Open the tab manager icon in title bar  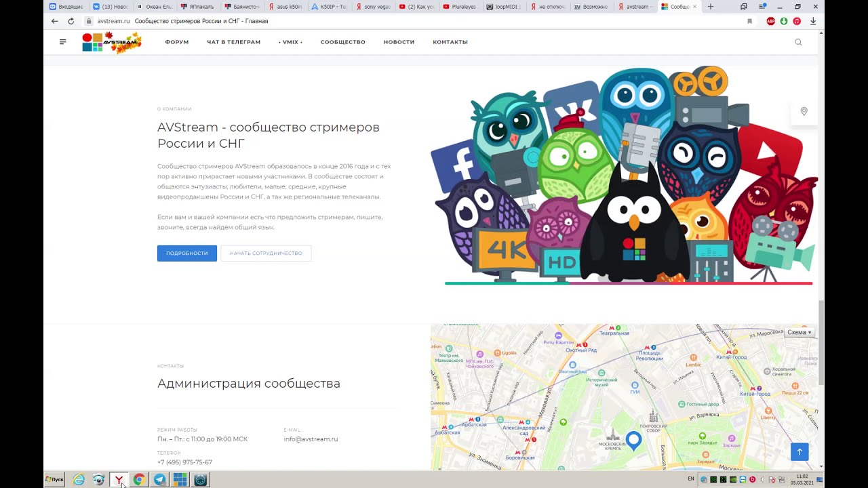[744, 7]
